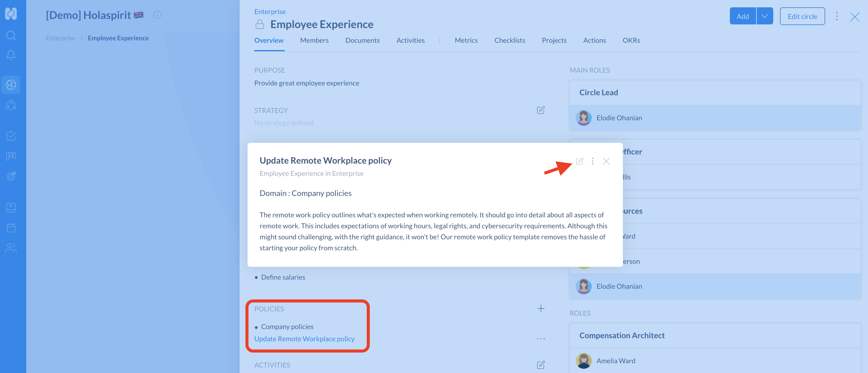Switch to the Metrics tab

(x=466, y=40)
